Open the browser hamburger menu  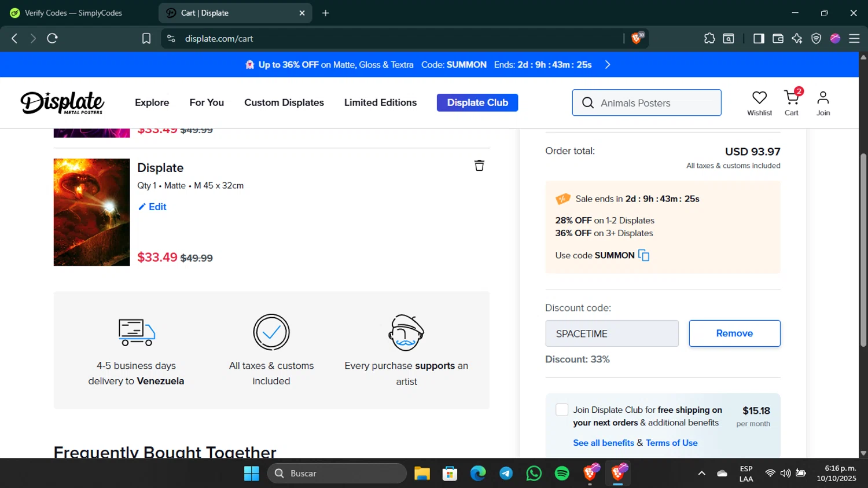coord(854,38)
